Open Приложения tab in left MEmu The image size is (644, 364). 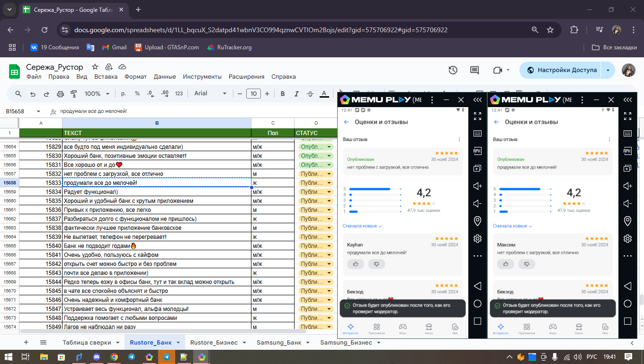[x=377, y=328]
